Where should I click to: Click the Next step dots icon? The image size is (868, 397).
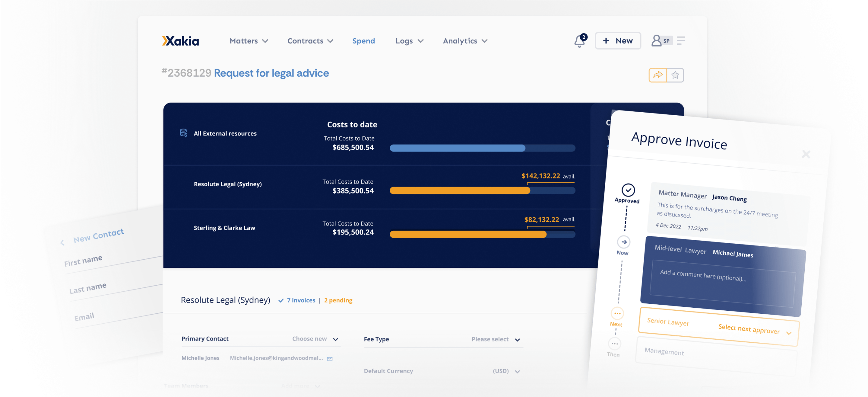(x=617, y=313)
